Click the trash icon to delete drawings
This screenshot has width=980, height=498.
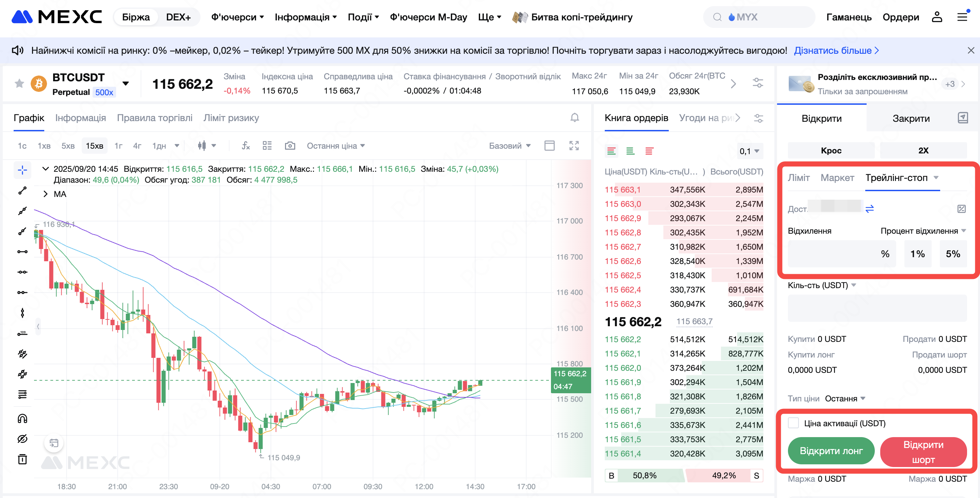tap(22, 459)
